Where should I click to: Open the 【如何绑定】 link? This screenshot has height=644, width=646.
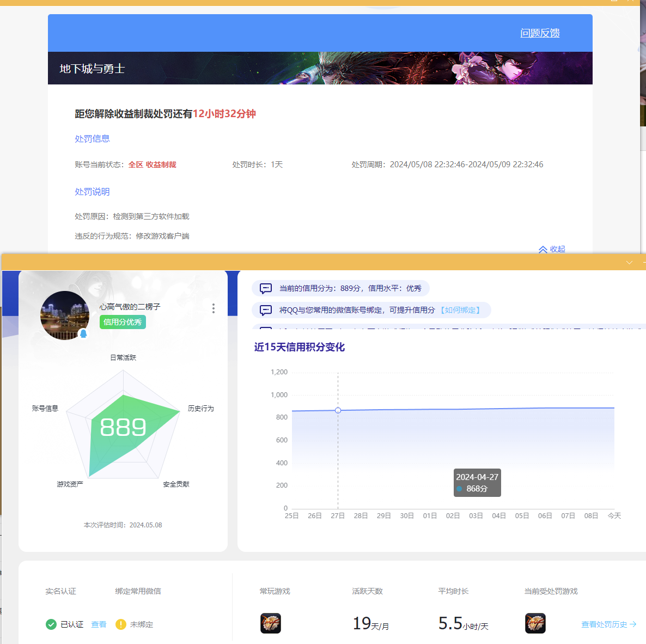[x=460, y=310]
